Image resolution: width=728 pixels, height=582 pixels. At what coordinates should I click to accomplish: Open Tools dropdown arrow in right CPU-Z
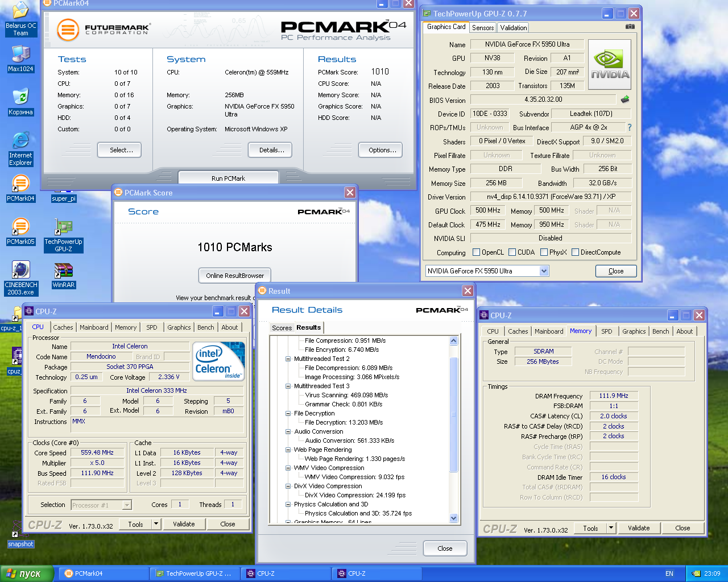(x=611, y=528)
